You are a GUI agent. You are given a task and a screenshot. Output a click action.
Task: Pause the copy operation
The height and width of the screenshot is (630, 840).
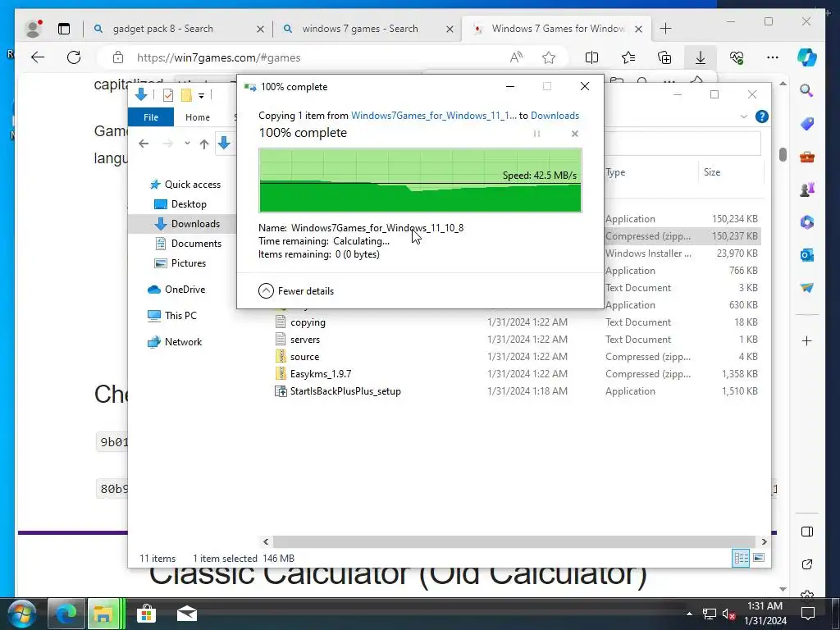pos(536,134)
